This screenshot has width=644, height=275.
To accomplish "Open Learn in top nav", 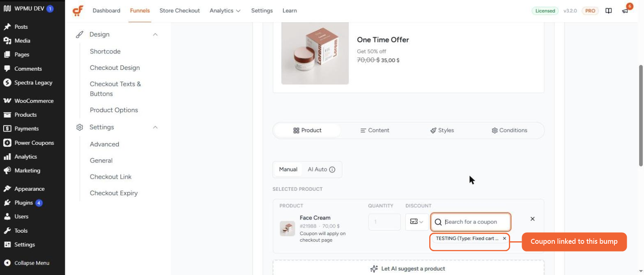I will 290,11.
